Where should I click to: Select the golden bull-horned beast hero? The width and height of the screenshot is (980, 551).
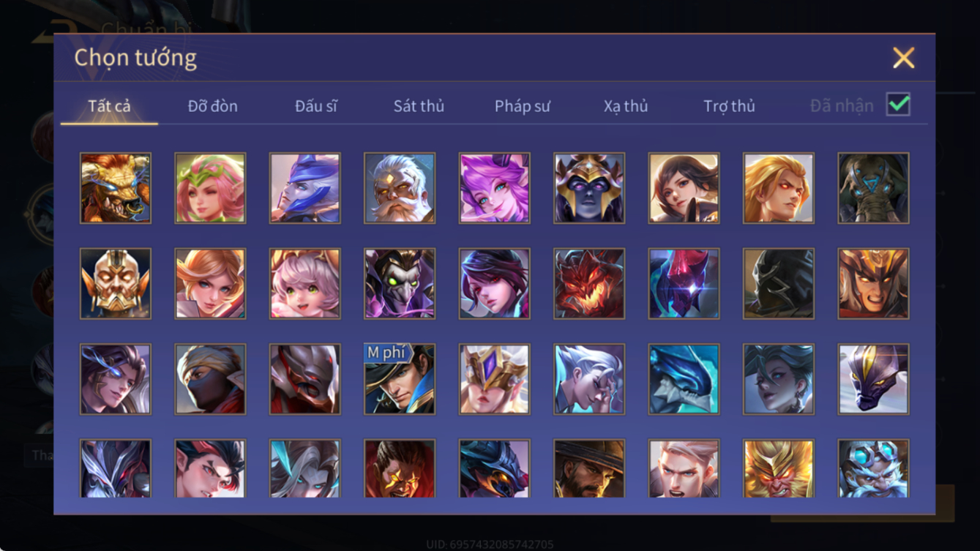tap(116, 188)
